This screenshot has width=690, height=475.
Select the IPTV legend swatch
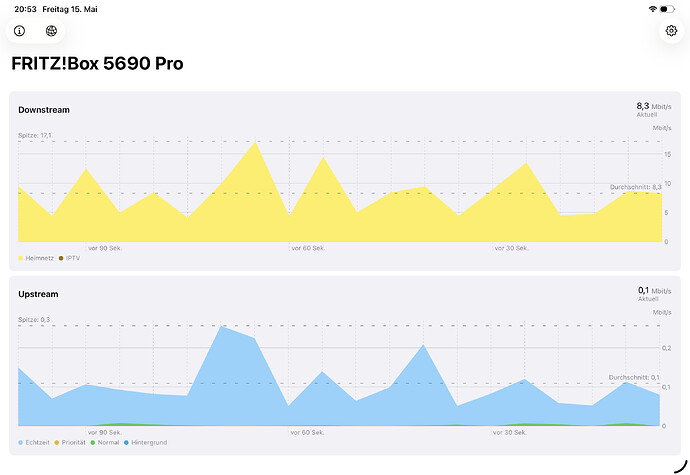coord(61,258)
